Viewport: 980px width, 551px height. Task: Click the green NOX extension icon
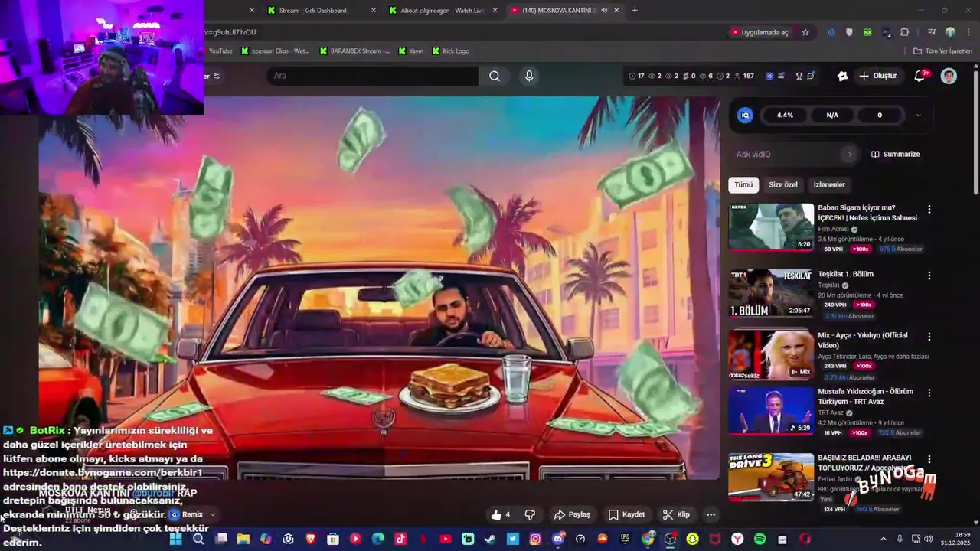[867, 32]
